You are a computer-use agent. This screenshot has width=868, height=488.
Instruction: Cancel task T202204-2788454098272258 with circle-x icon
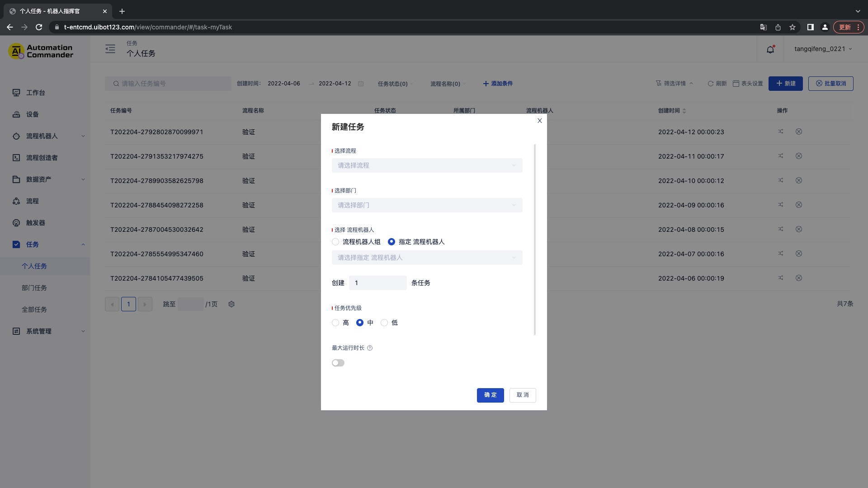click(799, 205)
